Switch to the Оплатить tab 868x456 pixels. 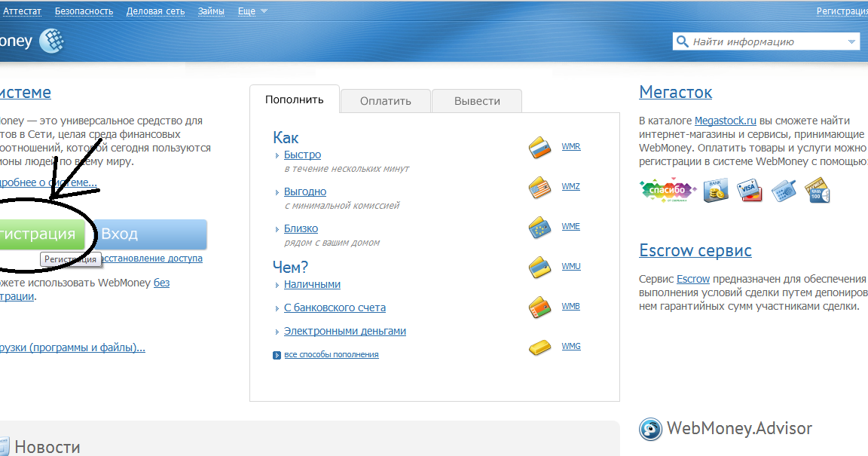point(386,101)
